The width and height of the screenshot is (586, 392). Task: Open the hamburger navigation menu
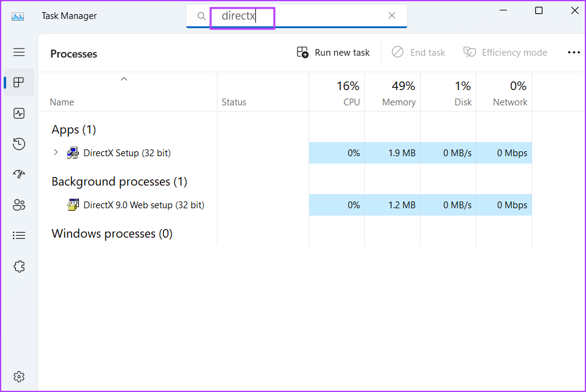(x=19, y=52)
